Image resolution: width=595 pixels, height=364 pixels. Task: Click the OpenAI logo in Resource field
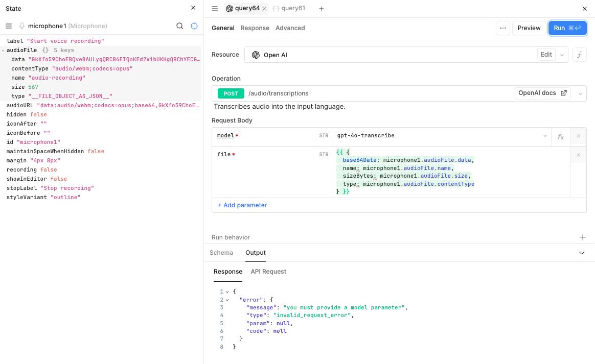coord(256,55)
